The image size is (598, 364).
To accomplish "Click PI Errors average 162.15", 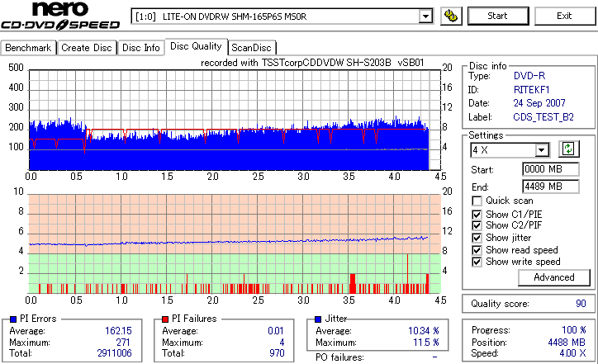I will click(x=118, y=331).
